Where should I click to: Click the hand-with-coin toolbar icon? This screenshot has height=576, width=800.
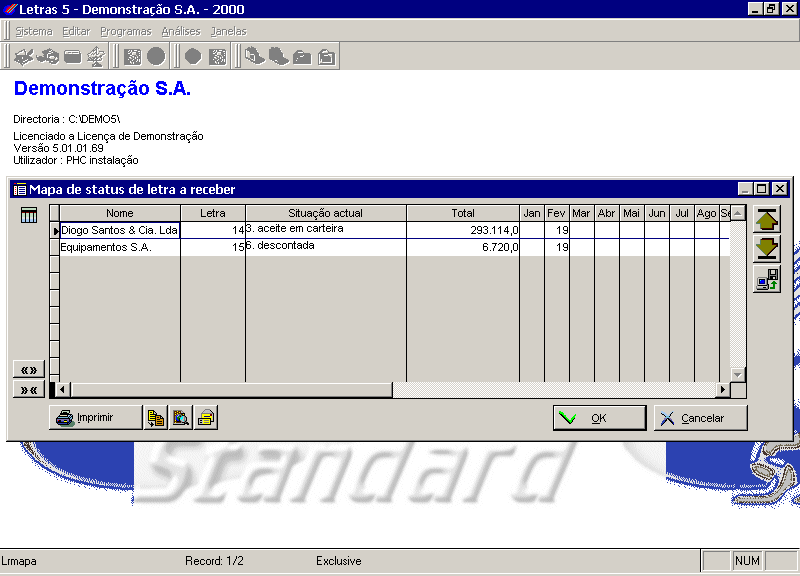coord(49,56)
